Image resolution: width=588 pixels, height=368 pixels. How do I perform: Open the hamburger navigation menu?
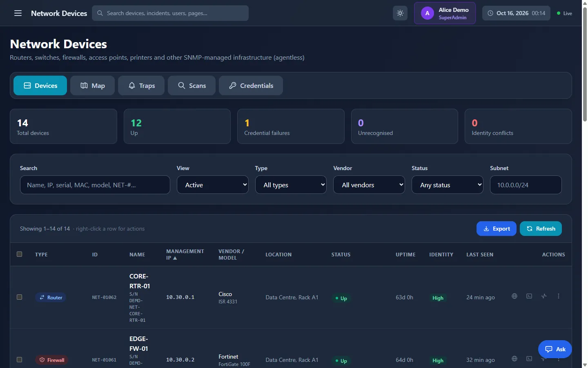pos(18,13)
